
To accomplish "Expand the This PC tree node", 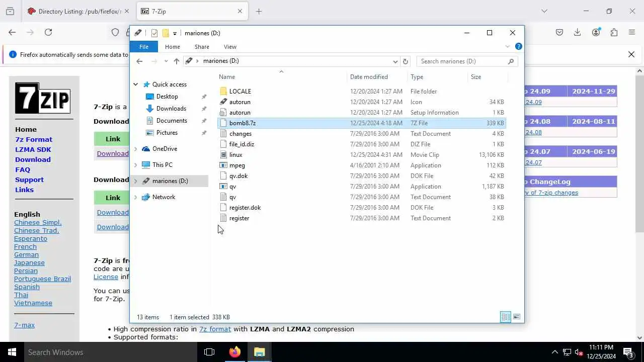I will pyautogui.click(x=135, y=165).
